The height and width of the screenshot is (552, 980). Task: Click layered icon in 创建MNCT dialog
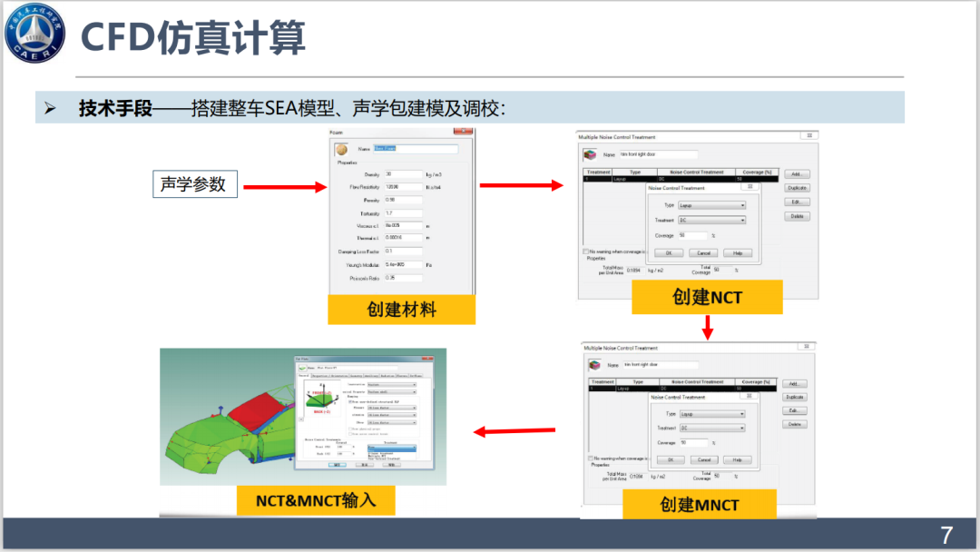[595, 365]
